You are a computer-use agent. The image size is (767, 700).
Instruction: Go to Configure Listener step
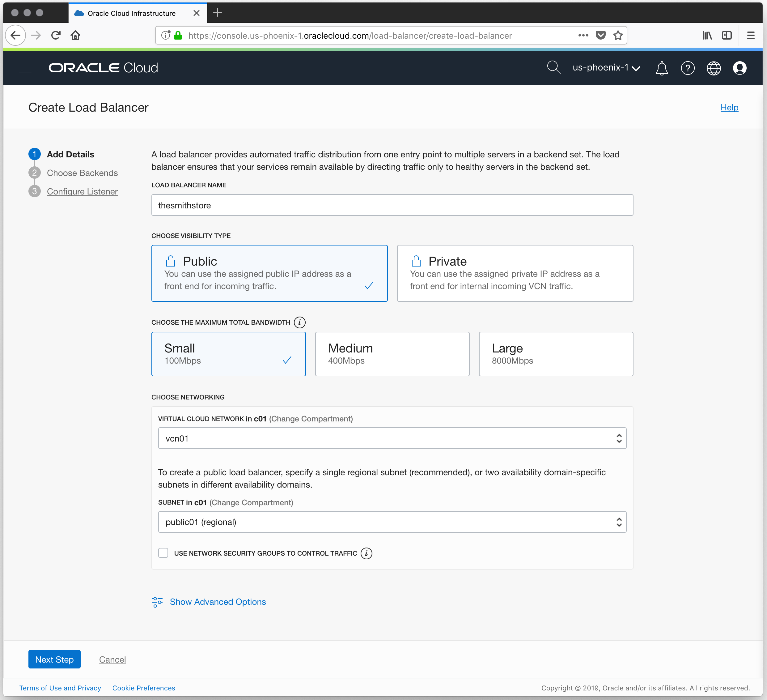(82, 191)
